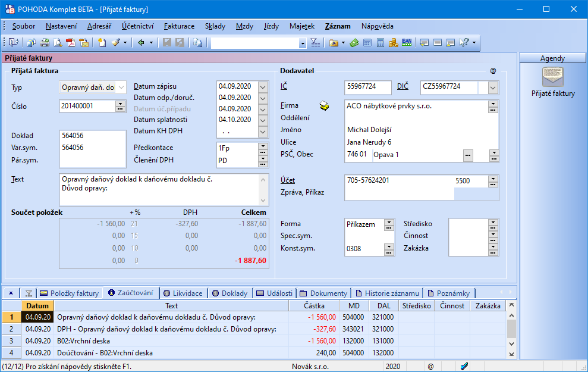Switch to the Položky faktury tab
The width and height of the screenshot is (588, 372).
pyautogui.click(x=70, y=293)
